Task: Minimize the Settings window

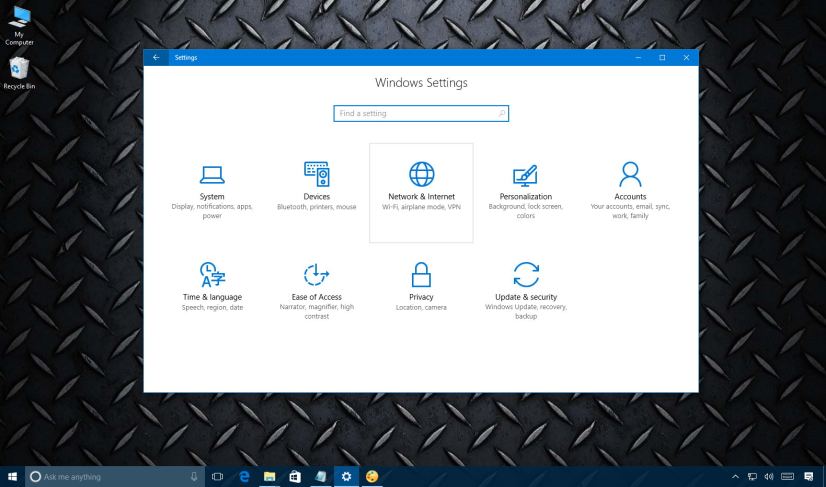Action: coord(638,57)
